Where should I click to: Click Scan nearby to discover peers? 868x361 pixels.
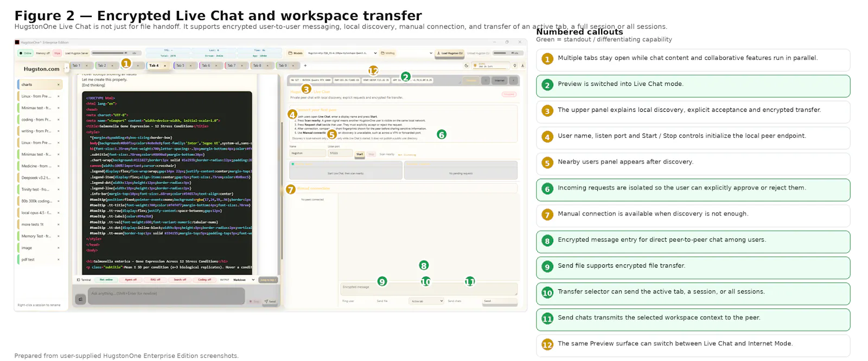click(x=387, y=154)
